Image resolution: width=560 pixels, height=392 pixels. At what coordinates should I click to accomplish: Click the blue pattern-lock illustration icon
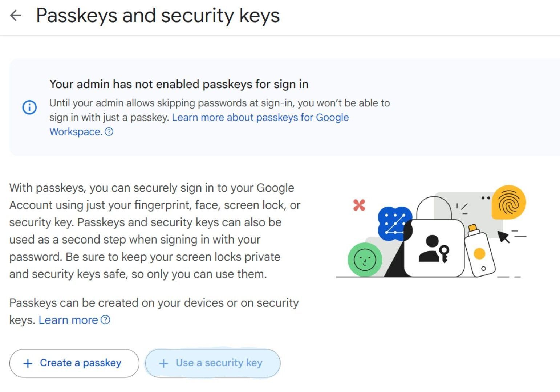[x=395, y=223]
